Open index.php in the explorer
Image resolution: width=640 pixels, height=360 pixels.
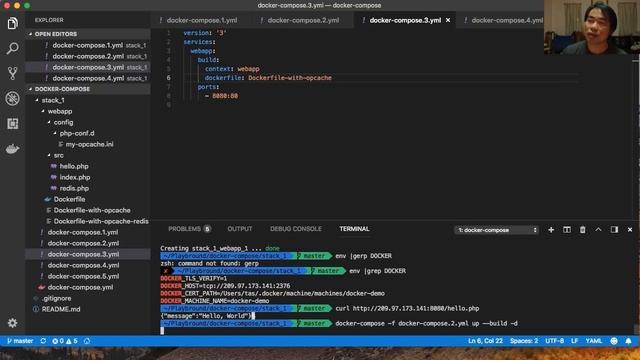click(75, 177)
